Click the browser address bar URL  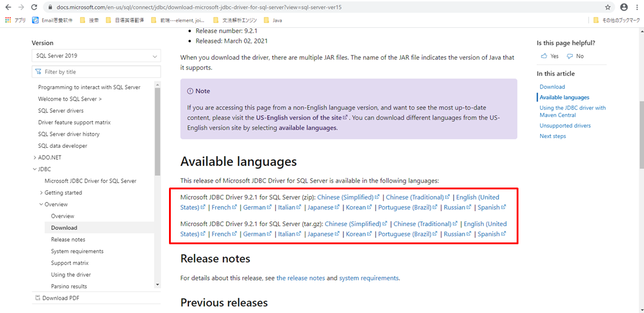click(199, 7)
